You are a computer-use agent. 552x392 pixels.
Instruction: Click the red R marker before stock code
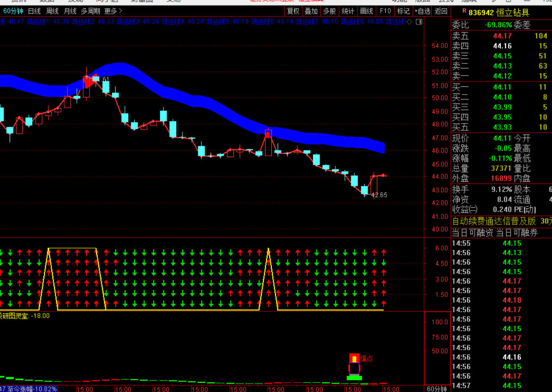[464, 11]
